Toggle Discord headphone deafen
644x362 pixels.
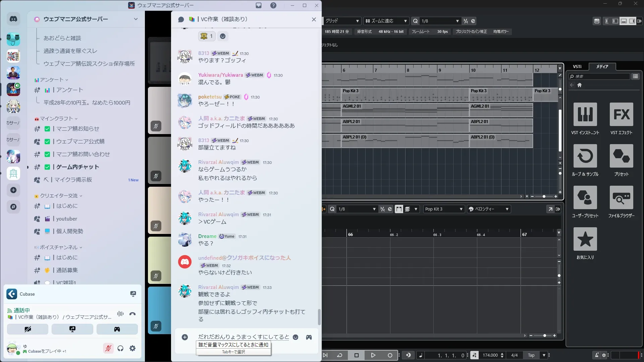(120, 349)
